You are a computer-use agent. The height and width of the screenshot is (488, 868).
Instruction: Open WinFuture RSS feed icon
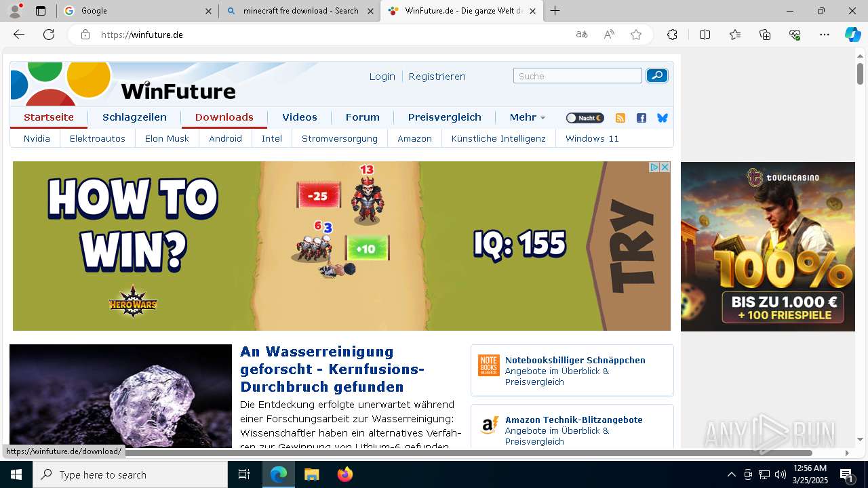(620, 118)
